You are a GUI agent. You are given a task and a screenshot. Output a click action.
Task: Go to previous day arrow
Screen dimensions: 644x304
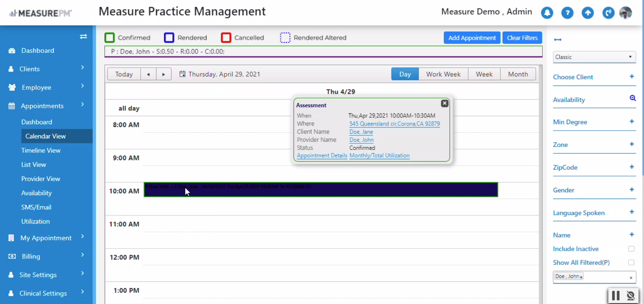(x=148, y=74)
